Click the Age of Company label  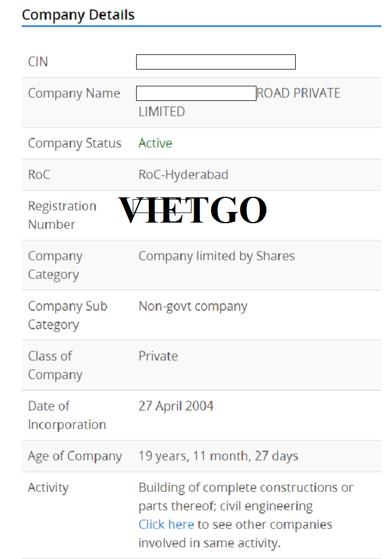[74, 456]
